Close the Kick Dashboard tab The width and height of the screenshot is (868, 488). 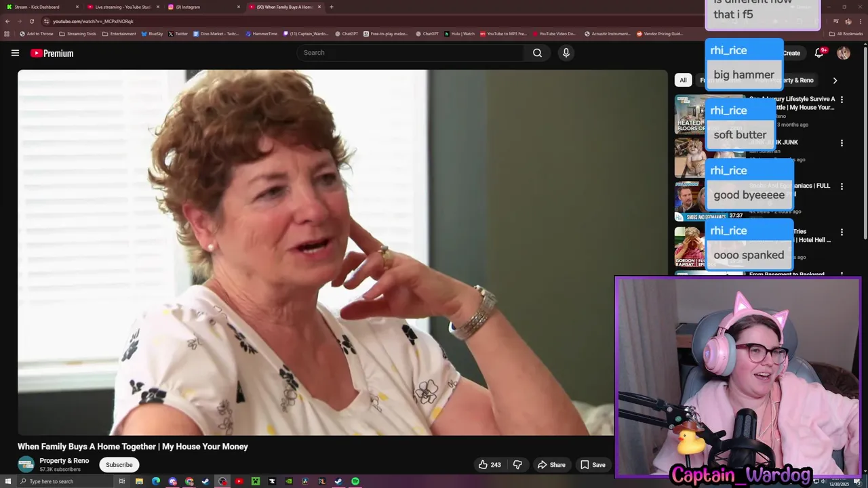click(x=77, y=7)
